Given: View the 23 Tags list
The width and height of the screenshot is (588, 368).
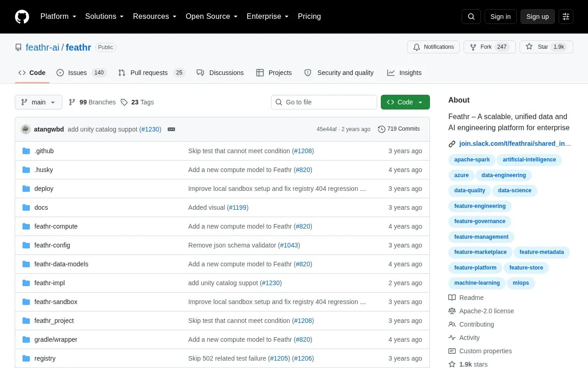Looking at the screenshot, I should point(137,102).
